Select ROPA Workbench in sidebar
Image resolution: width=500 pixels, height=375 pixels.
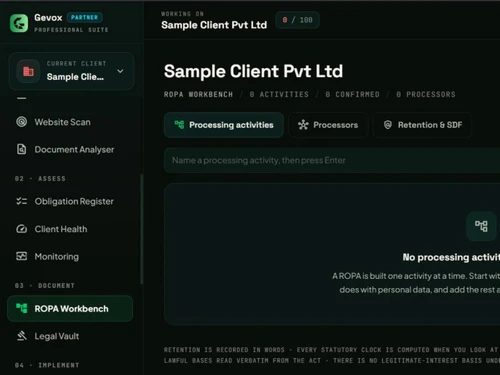(x=70, y=308)
